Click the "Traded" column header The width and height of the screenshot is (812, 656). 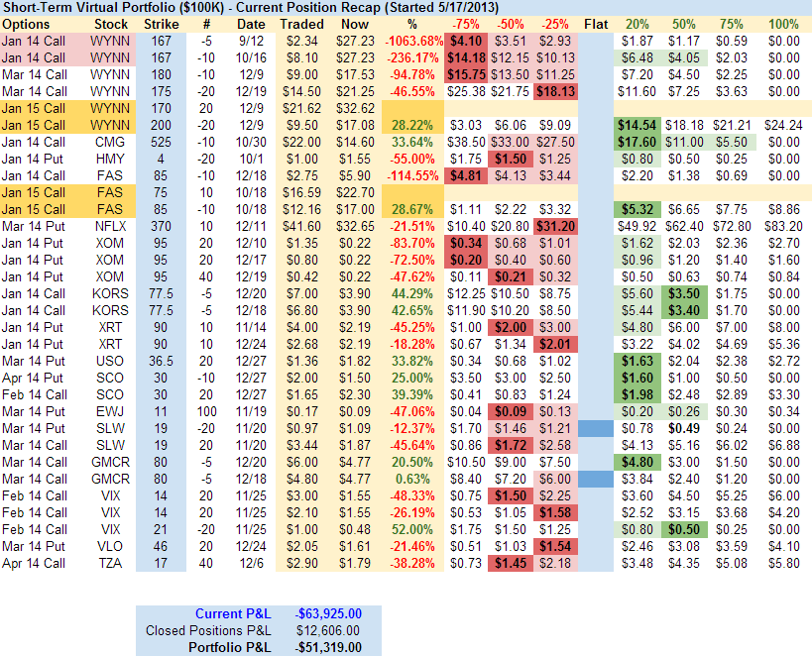click(x=301, y=23)
